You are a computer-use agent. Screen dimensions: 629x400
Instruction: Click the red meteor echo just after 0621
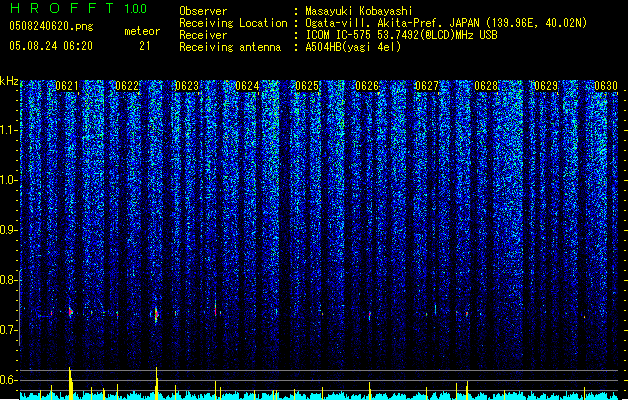coord(71,312)
